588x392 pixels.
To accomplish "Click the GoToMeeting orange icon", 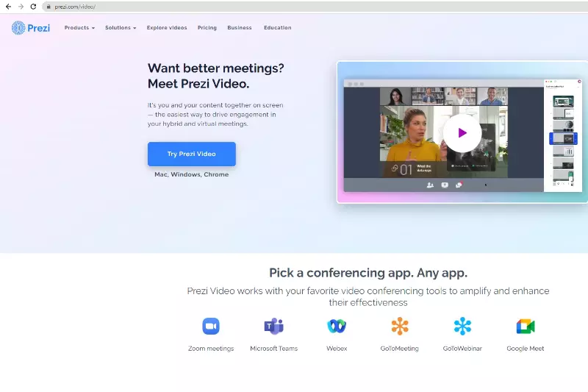I will (x=400, y=326).
